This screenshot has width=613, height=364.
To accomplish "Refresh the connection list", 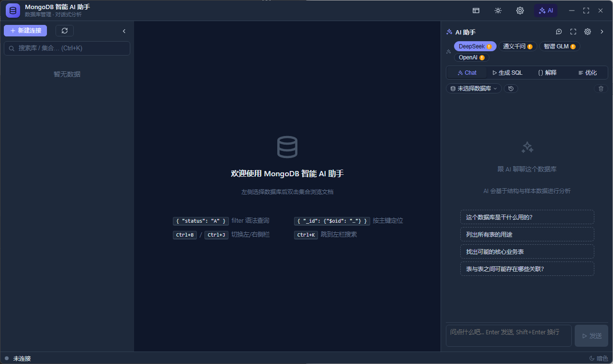I will [65, 31].
